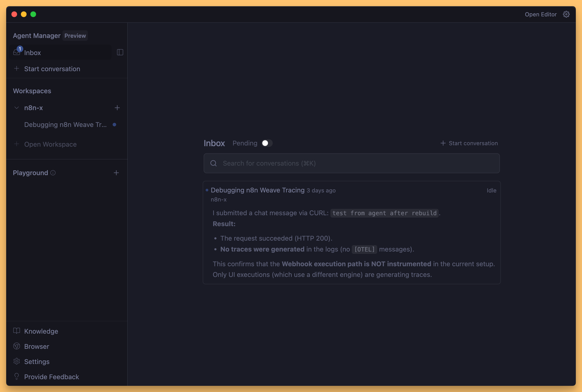Viewport: 582px width, 392px height.
Task: Click Open Workspace under Workspaces
Action: pos(50,144)
